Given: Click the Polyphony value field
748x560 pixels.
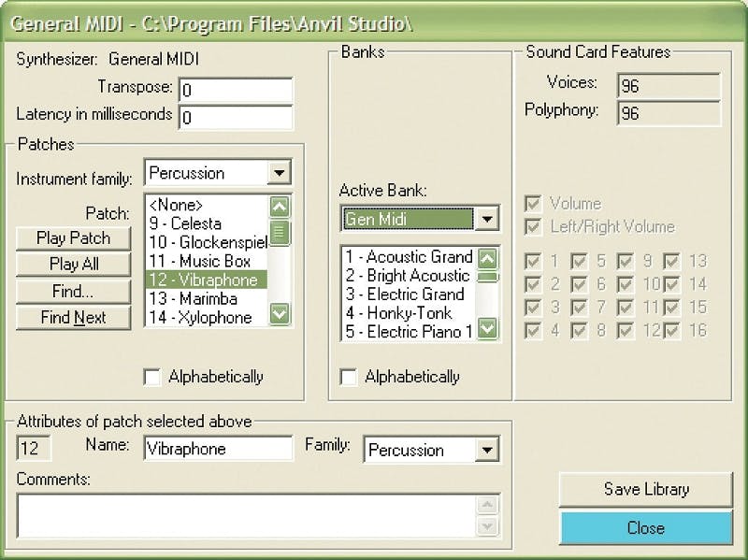Looking at the screenshot, I should (x=669, y=113).
